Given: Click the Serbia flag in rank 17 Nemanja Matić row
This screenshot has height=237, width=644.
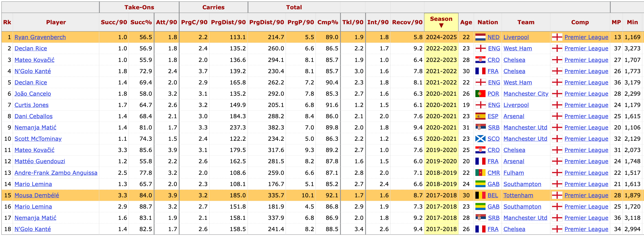Looking at the screenshot, I should pyautogui.click(x=480, y=218).
